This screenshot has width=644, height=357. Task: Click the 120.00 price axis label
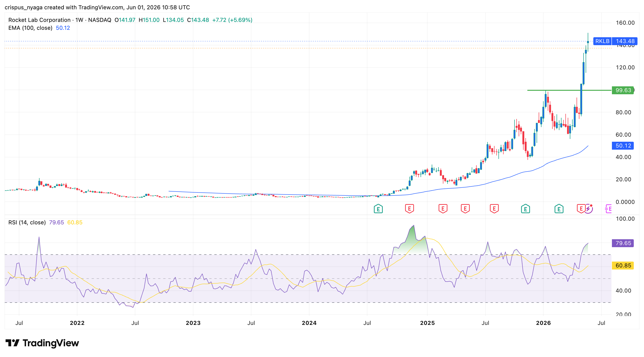pyautogui.click(x=625, y=67)
